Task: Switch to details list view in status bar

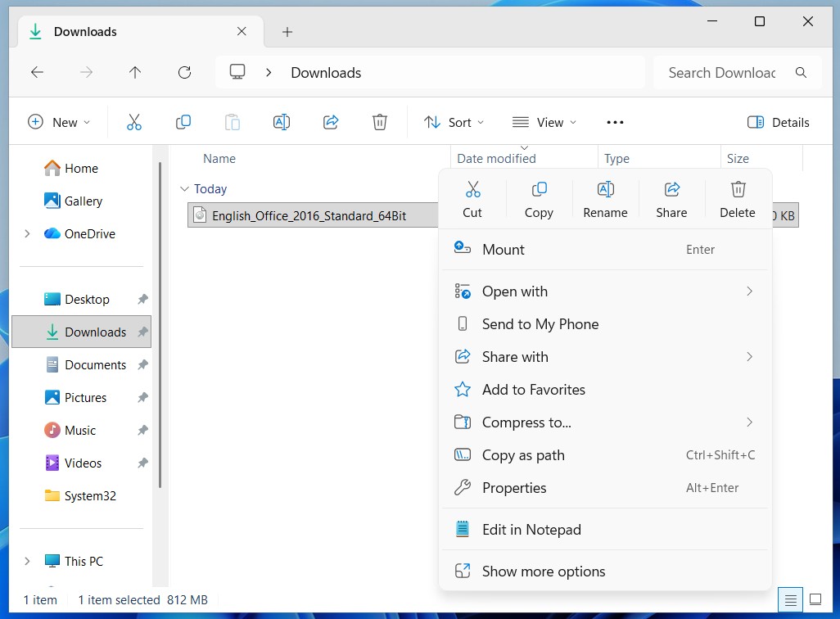Action: tap(790, 600)
